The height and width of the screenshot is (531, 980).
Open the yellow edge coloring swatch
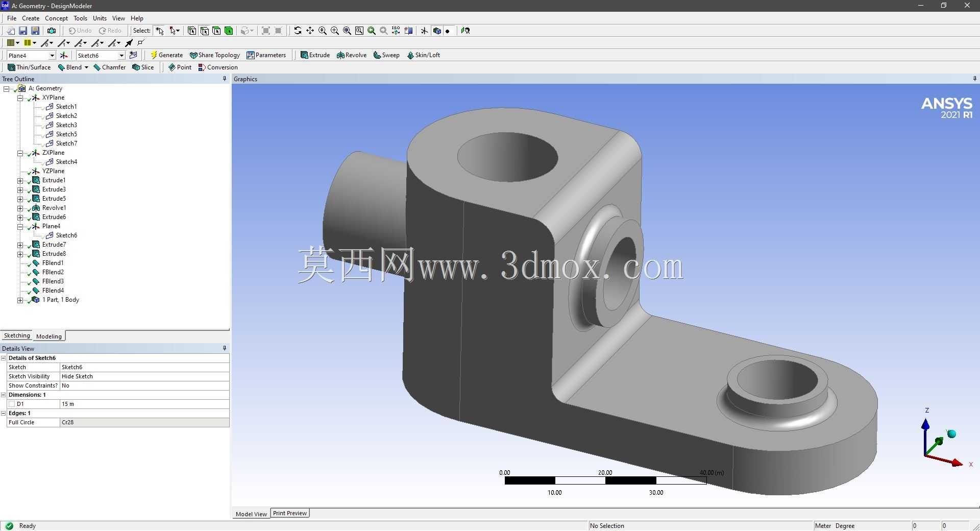point(28,43)
